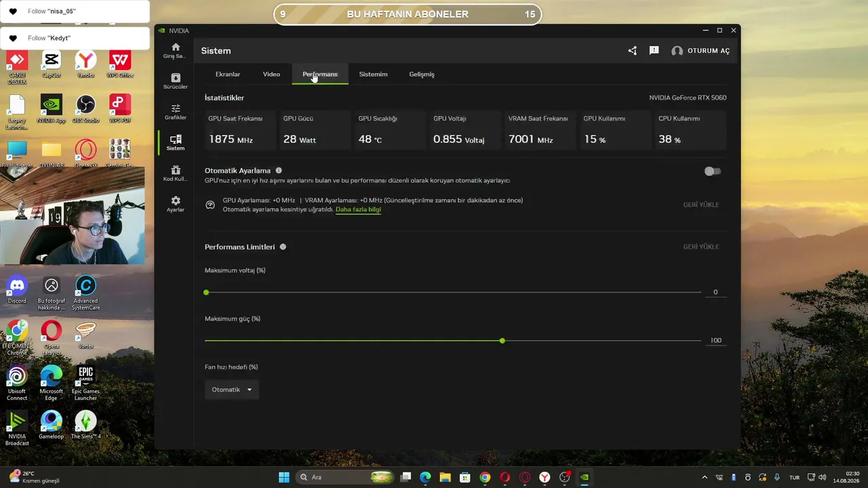Screen dimensions: 868x488
Task: Click the Maksimum güç slider handle
Action: pos(502,340)
